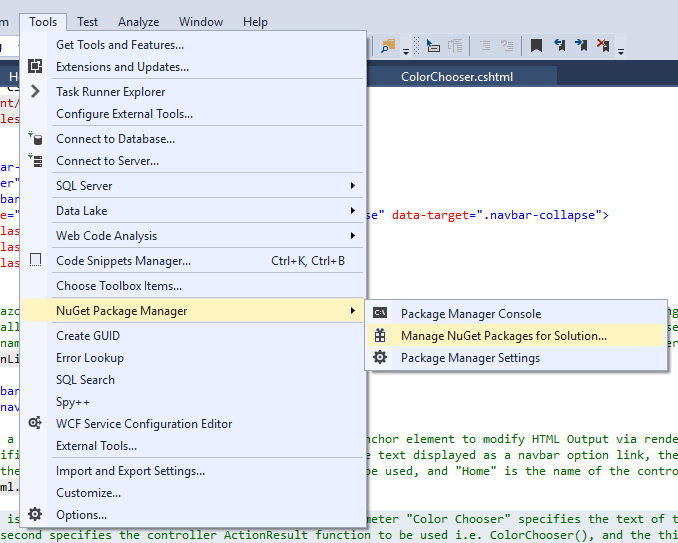Open the Web Code Analysis submenu
The height and width of the screenshot is (543, 678).
pyautogui.click(x=192, y=236)
